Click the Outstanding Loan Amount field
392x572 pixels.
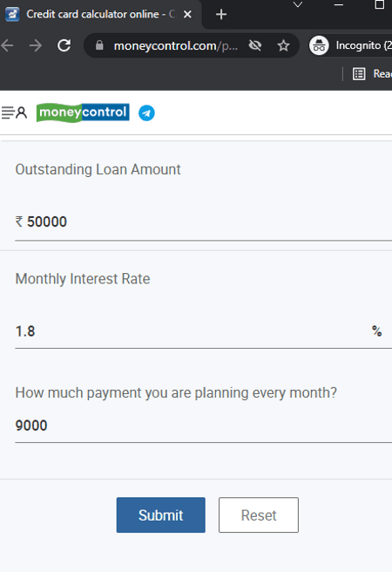(x=203, y=221)
